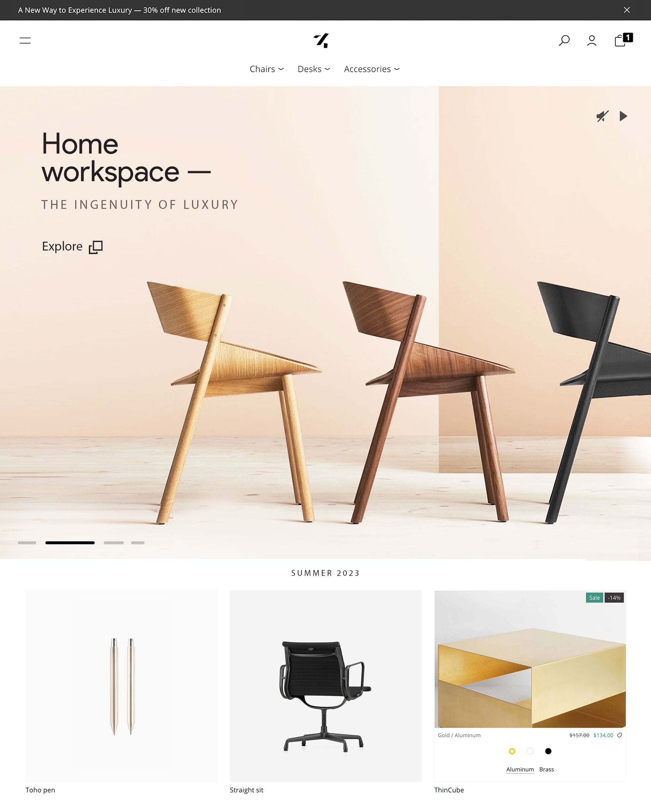Click the wishlist/refresh icon on ThinCube
Image resolution: width=651 pixels, height=812 pixels.
(x=619, y=735)
